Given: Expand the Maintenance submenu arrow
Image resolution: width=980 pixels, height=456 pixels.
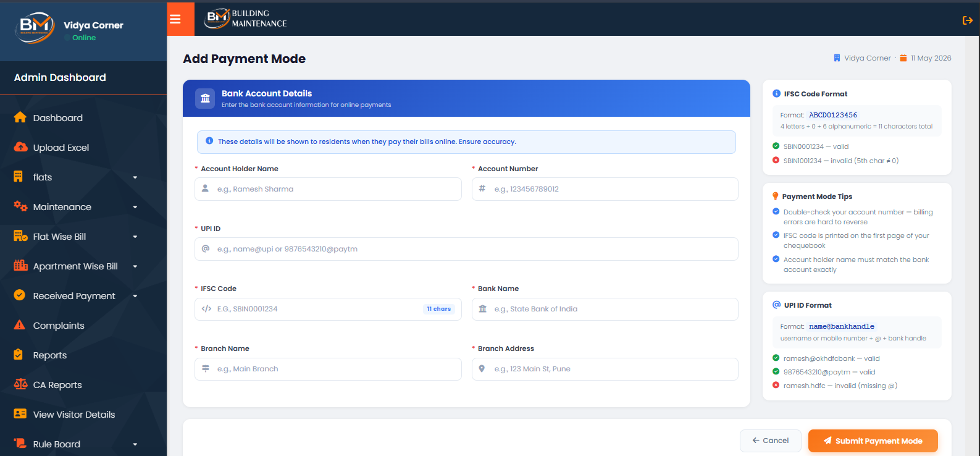Looking at the screenshot, I should 135,207.
